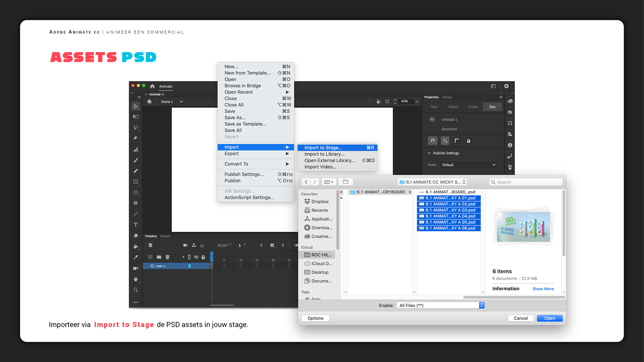The width and height of the screenshot is (644, 362).
Task: Click the Open button in file dialog
Action: (549, 318)
